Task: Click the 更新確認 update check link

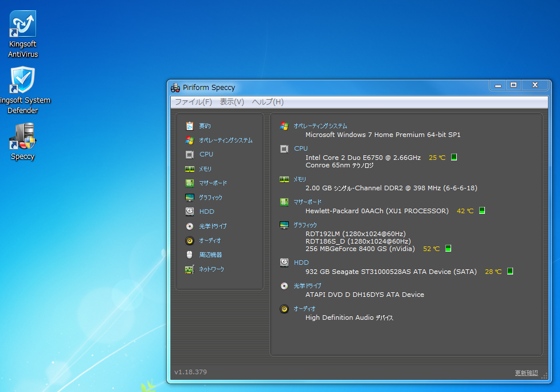Action: click(526, 373)
